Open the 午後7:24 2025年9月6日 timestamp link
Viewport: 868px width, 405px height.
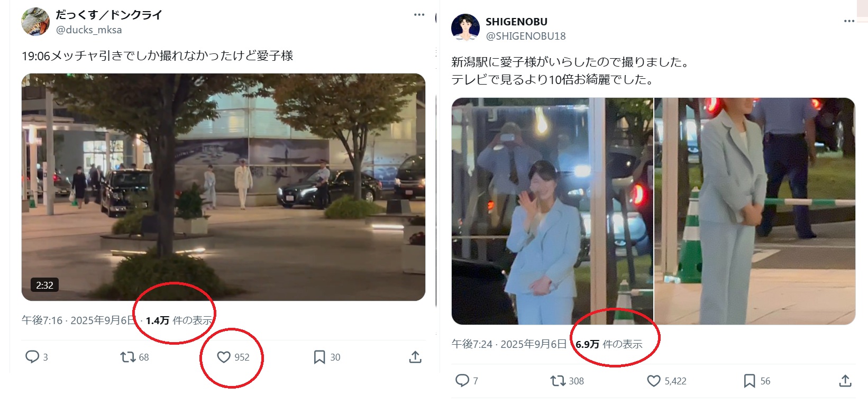tap(509, 344)
